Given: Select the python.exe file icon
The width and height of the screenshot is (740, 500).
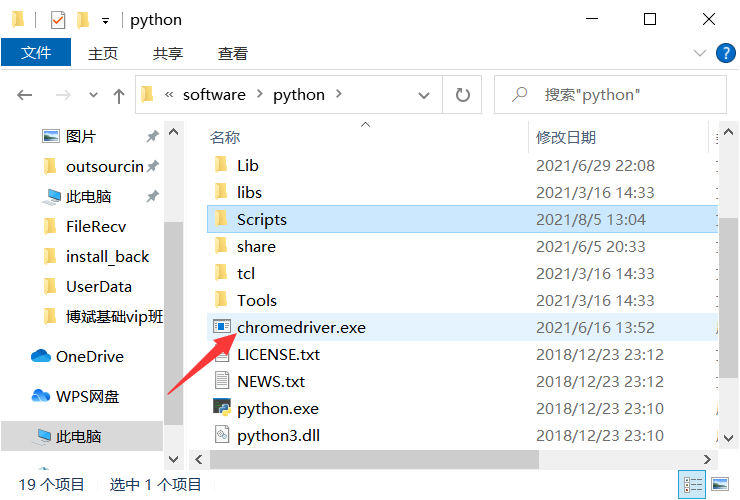Looking at the screenshot, I should (222, 407).
